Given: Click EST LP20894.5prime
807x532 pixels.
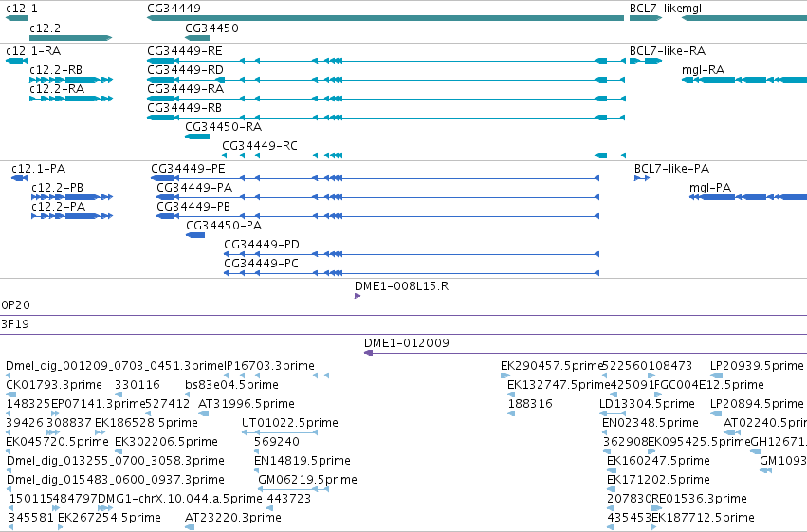Looking at the screenshot, I should pos(716,413).
